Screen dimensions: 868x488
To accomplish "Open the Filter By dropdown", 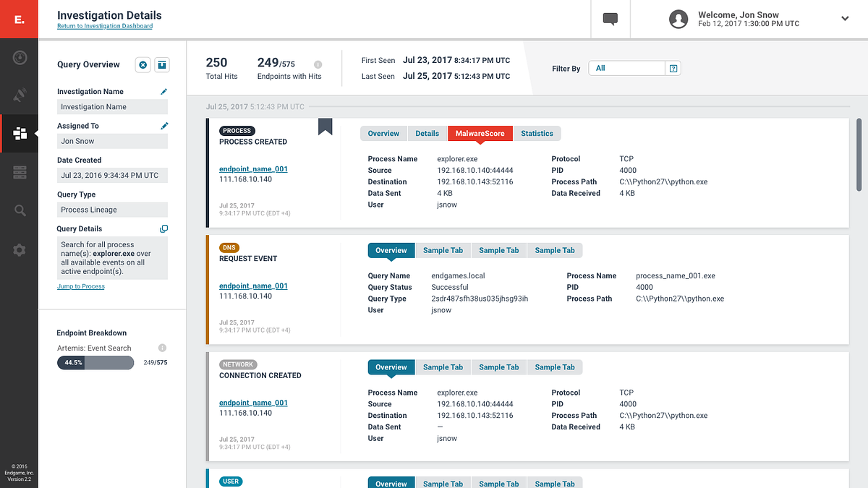I will pos(626,69).
